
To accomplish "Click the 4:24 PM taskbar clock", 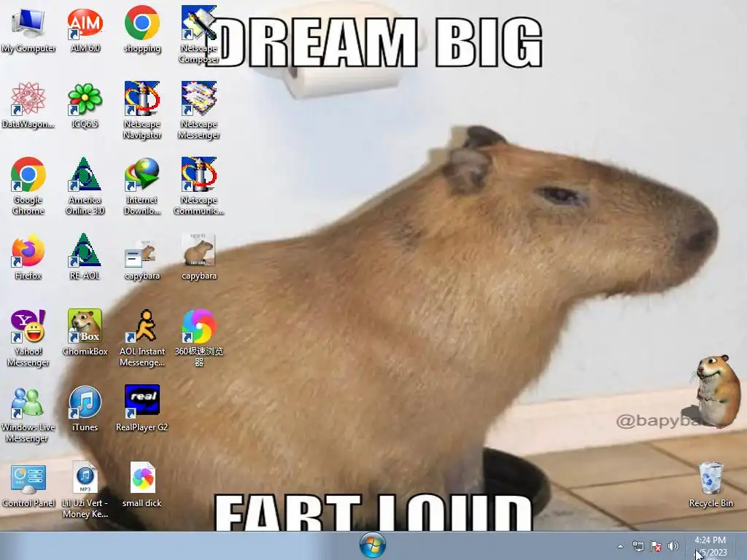I will (711, 545).
